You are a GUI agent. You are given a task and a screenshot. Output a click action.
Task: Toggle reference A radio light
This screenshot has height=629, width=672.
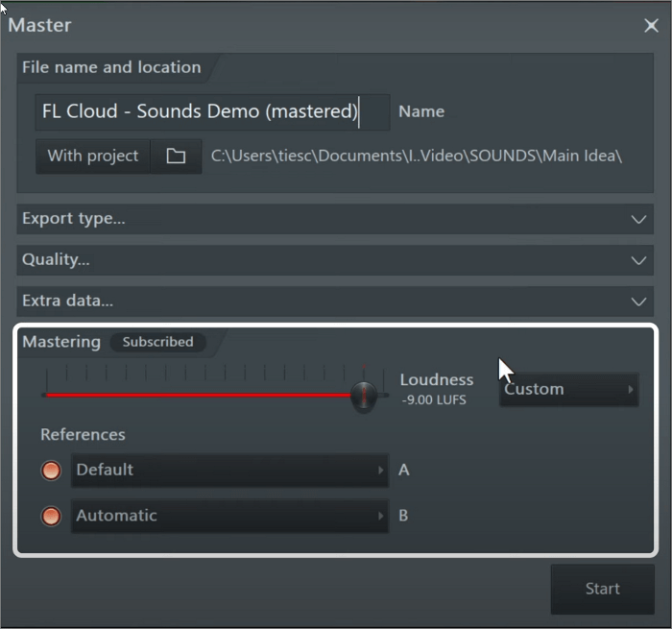pos(51,471)
